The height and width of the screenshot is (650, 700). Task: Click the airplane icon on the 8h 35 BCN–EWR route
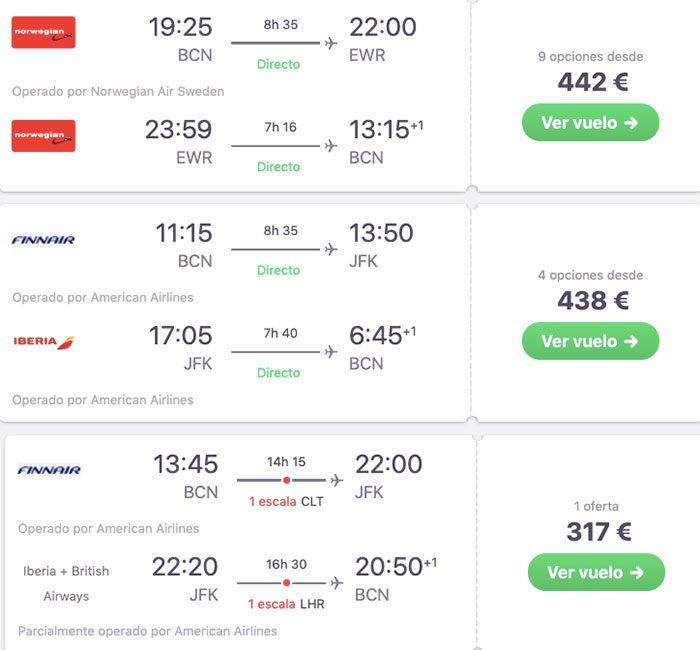331,42
